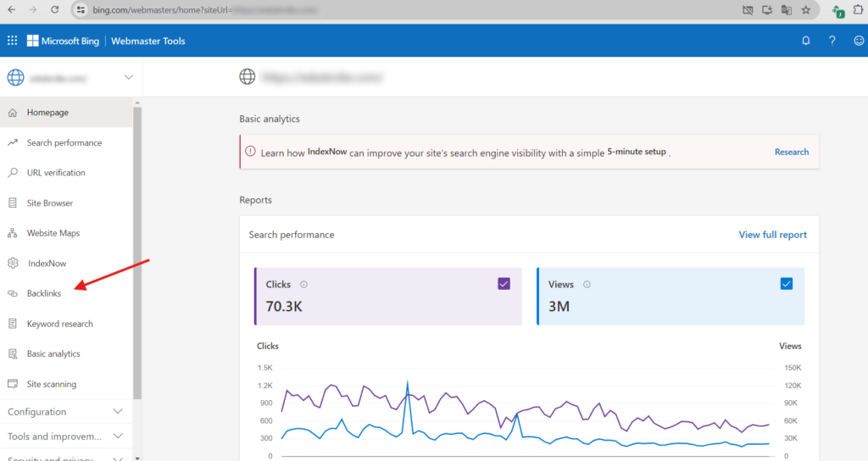
Task: Click the sidebar vertical scrollbar
Action: tap(137, 254)
